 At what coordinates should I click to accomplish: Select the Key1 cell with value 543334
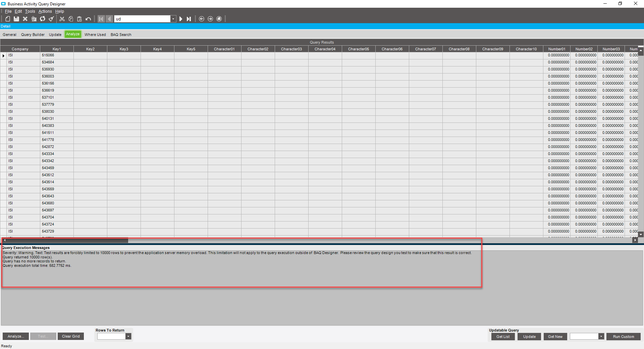point(57,154)
